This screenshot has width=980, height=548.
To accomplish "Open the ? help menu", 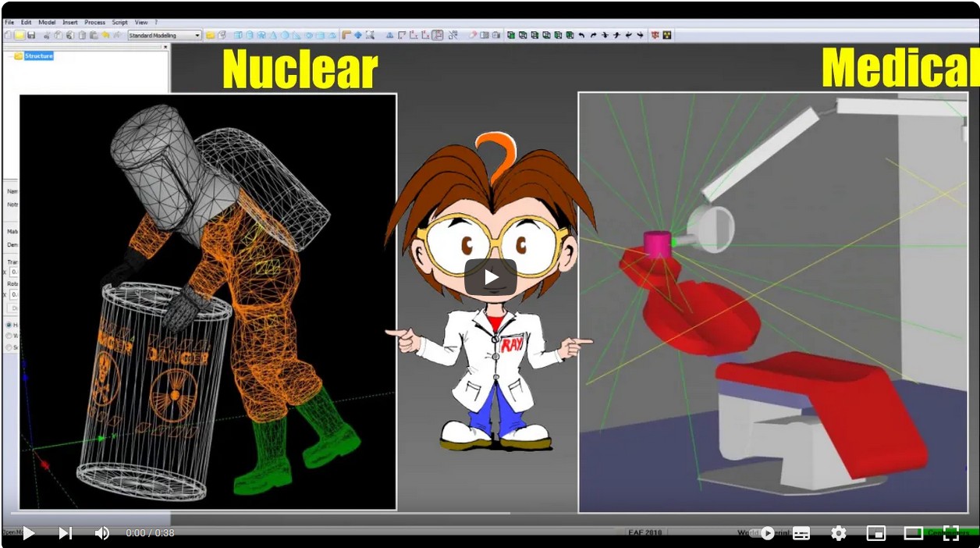I will point(156,23).
